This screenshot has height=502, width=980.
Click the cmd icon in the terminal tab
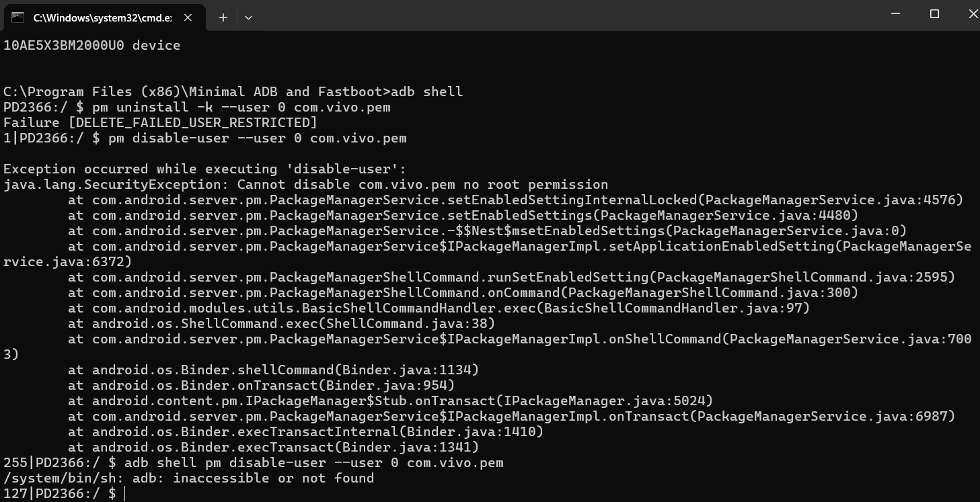coord(18,17)
